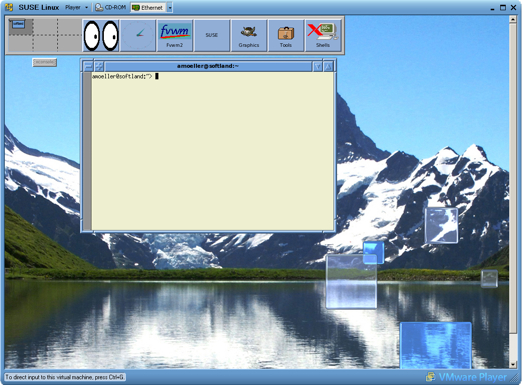522x385 pixels.
Task: Open the Player dropdown menu
Action: [77, 7]
